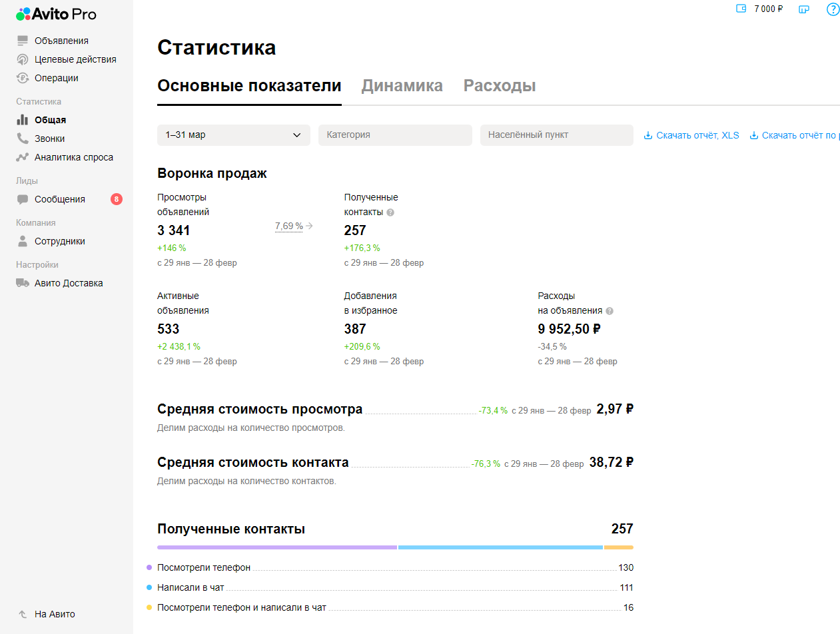
Task: Open the Категория filter field
Action: pyautogui.click(x=394, y=135)
